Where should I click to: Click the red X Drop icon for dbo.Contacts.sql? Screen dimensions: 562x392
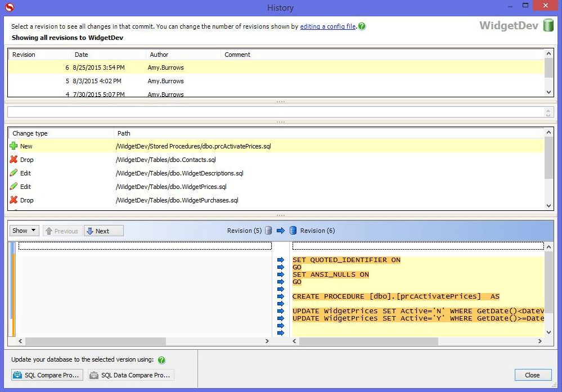(14, 159)
